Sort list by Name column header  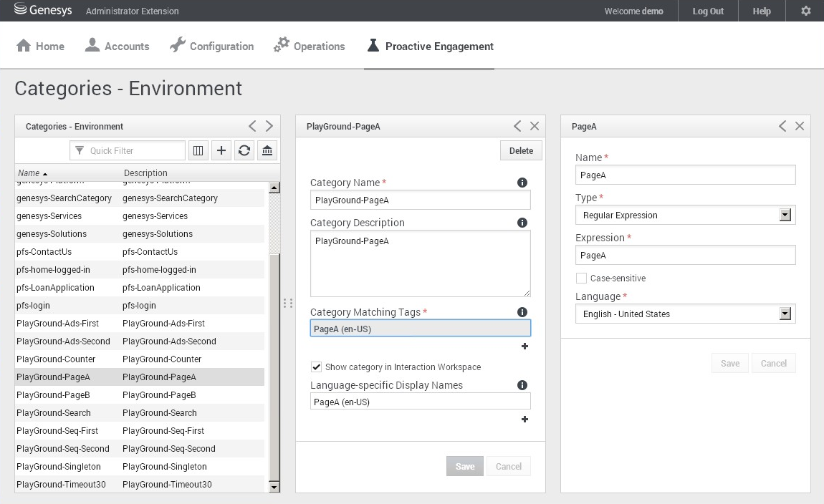pos(29,173)
